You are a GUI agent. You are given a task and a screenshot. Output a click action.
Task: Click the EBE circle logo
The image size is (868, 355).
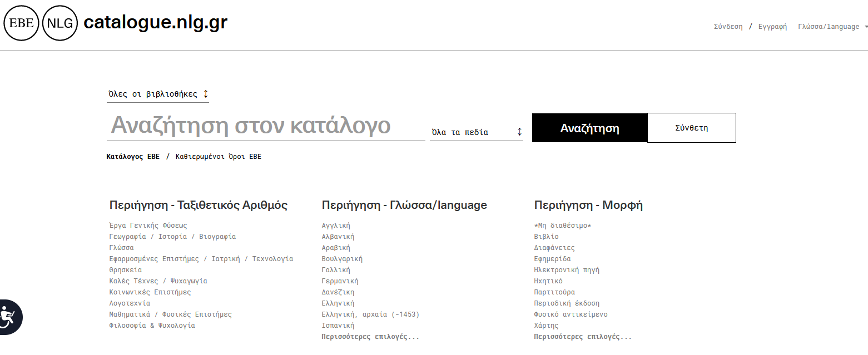(22, 23)
